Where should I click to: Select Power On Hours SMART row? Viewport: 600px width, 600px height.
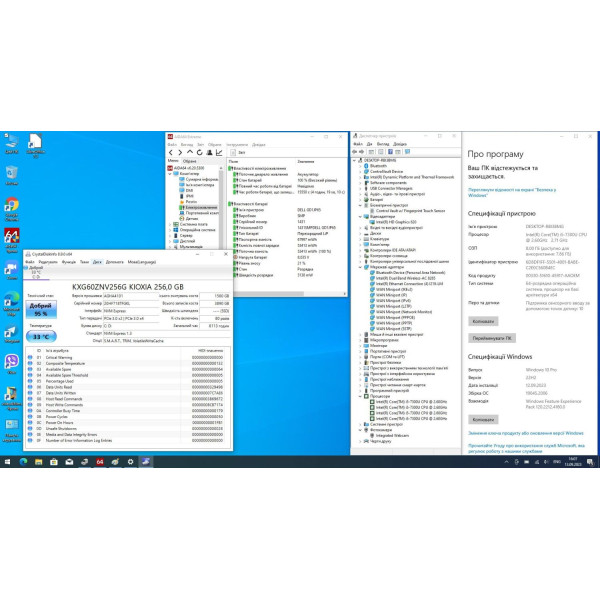tap(128, 423)
